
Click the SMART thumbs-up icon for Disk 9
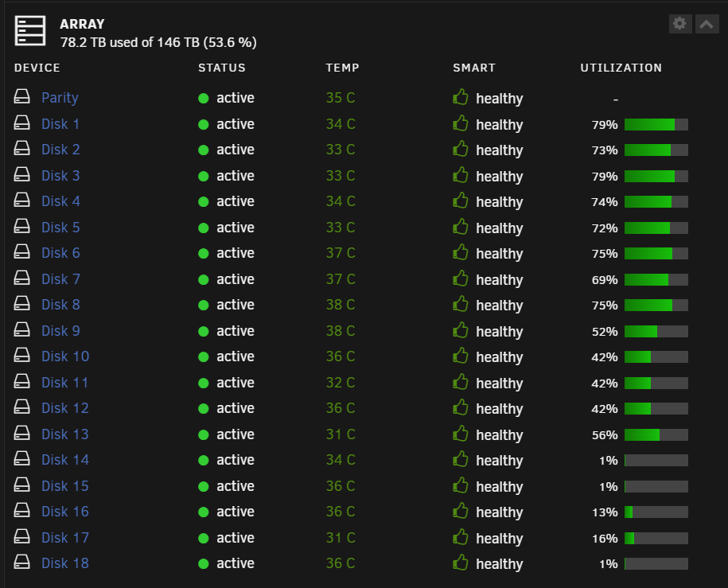(x=460, y=329)
